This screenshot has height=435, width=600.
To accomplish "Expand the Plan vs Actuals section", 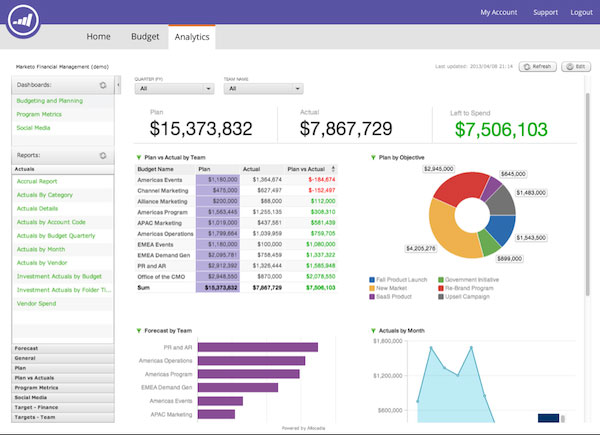I will pos(63,378).
